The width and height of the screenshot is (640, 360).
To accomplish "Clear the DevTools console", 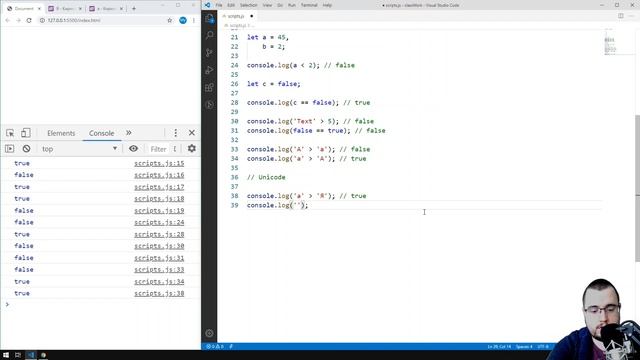I will pyautogui.click(x=27, y=149).
